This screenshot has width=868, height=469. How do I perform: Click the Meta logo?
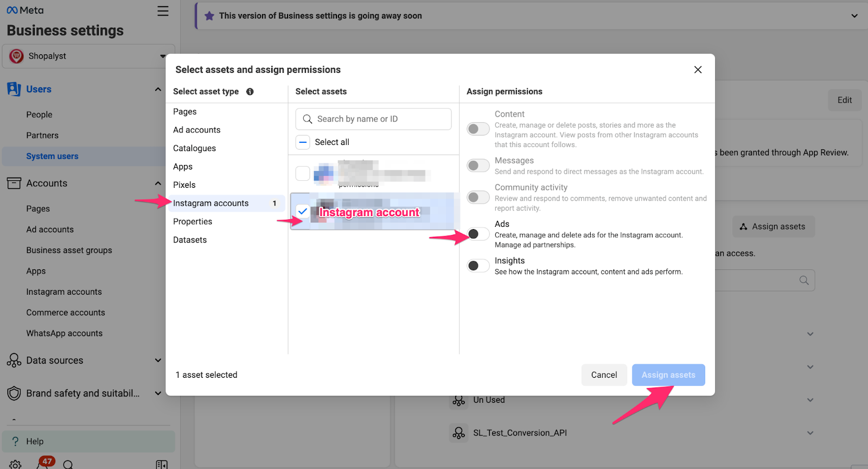[25, 10]
